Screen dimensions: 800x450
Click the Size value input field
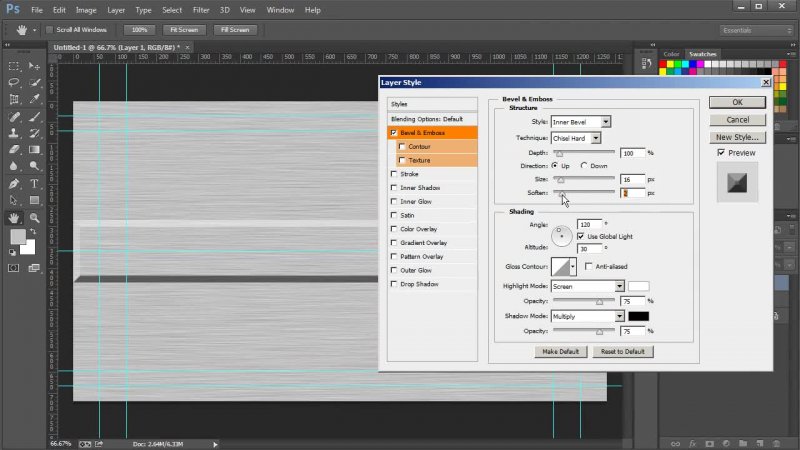[x=633, y=180]
